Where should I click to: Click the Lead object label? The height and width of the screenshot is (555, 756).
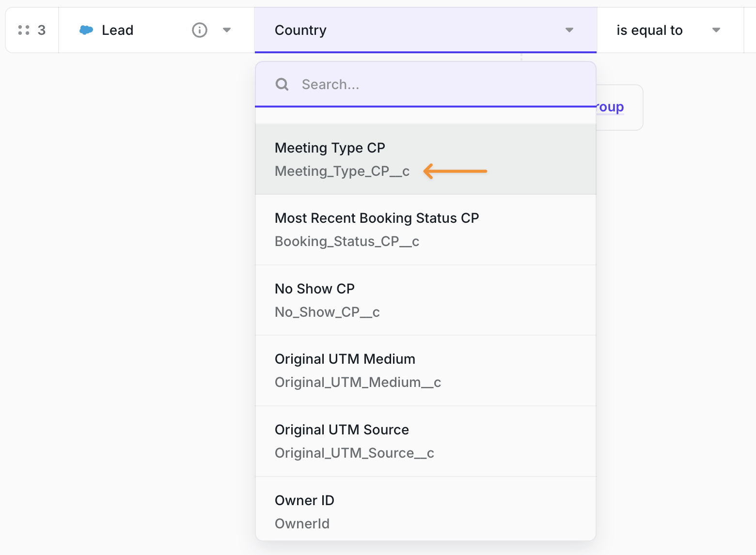117,30
